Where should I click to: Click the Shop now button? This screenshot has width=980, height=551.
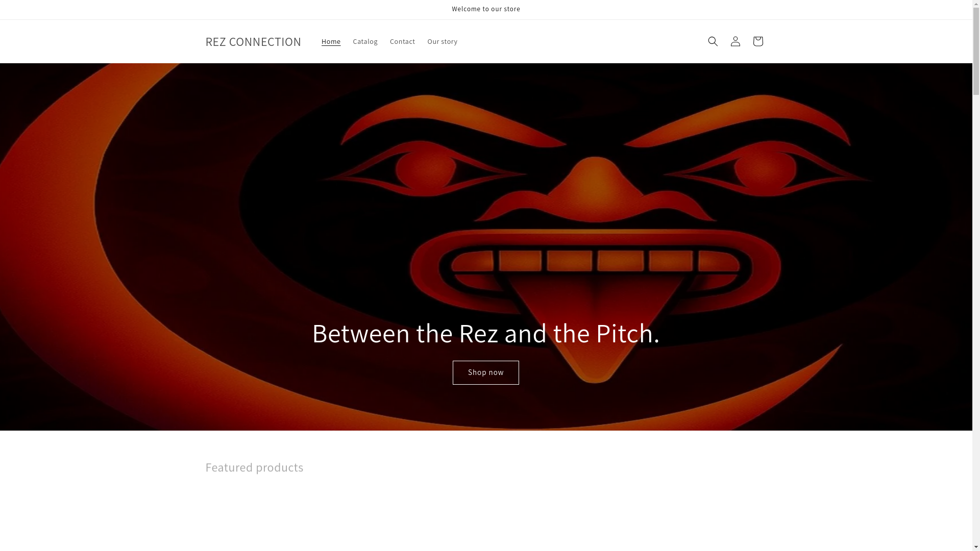(485, 372)
